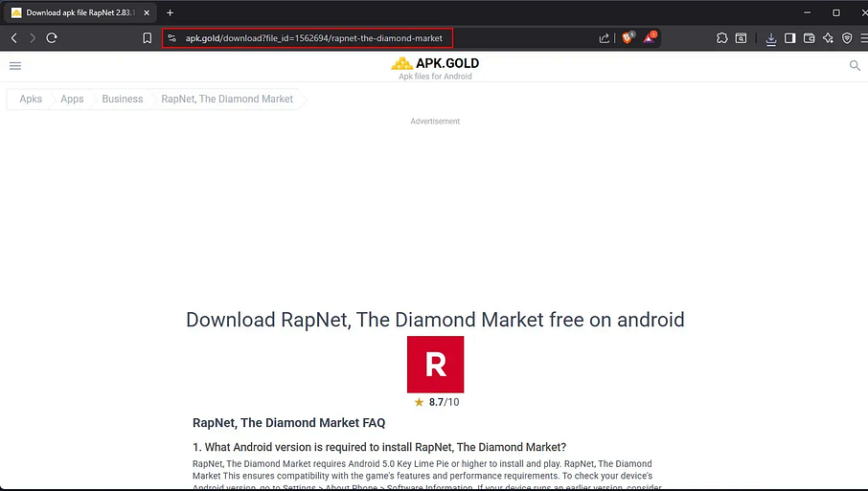
Task: Click the Advertisement label
Action: coord(435,122)
